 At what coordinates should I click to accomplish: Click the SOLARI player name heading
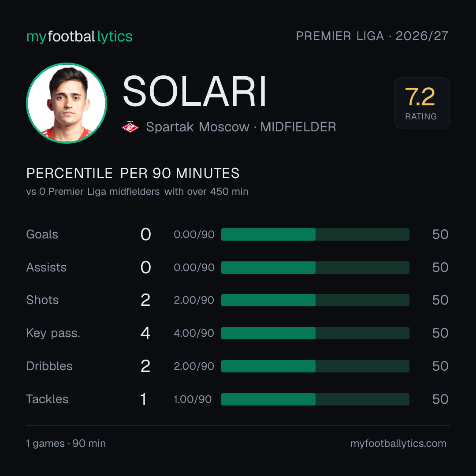(195, 91)
